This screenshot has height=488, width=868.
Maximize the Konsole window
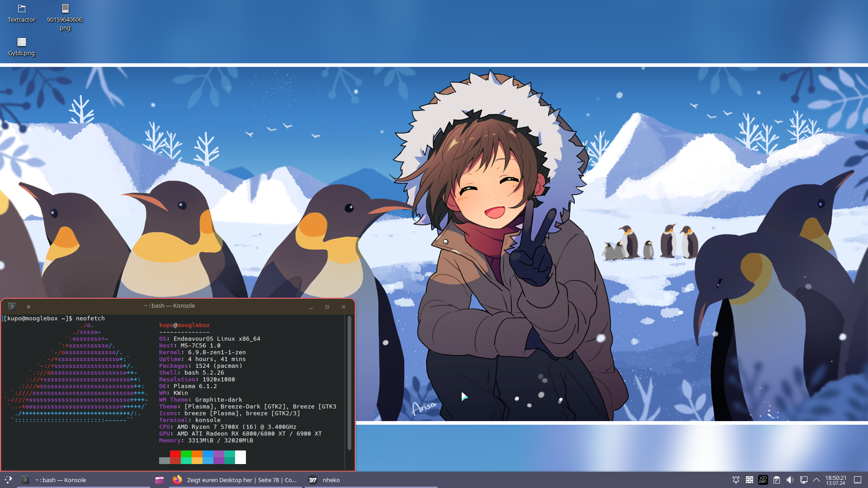tap(327, 306)
